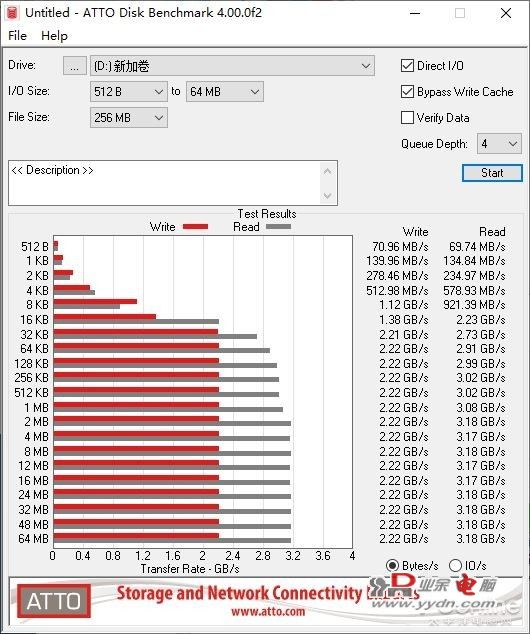Open the 64 MB maximum I/O size dropdown
The image size is (530, 634).
click(x=225, y=92)
